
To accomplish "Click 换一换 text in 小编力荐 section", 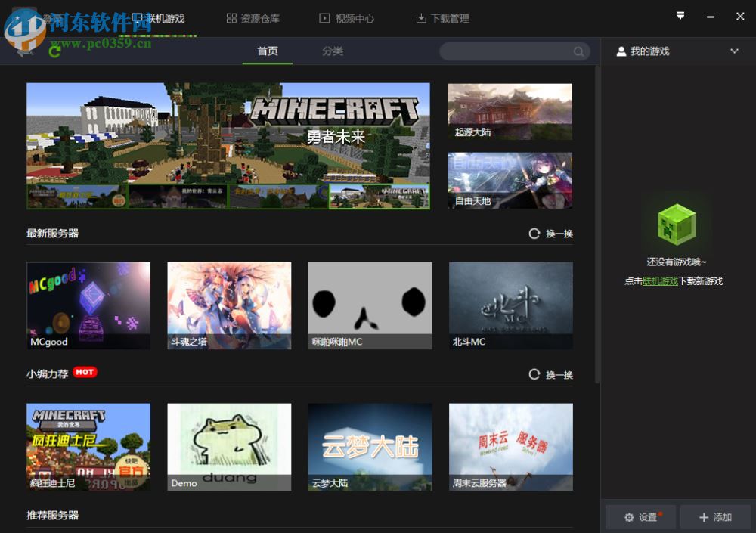I will point(559,375).
